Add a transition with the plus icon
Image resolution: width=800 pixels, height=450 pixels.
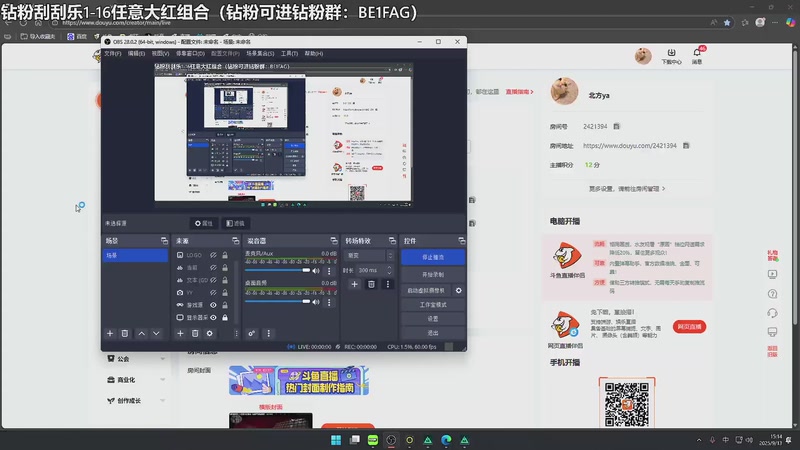pos(354,284)
